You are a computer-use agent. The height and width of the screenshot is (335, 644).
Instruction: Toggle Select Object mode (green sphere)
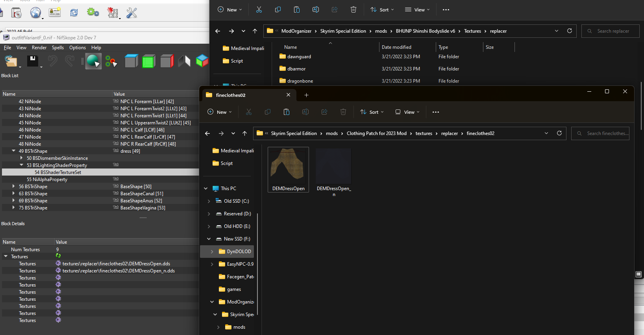pos(93,61)
